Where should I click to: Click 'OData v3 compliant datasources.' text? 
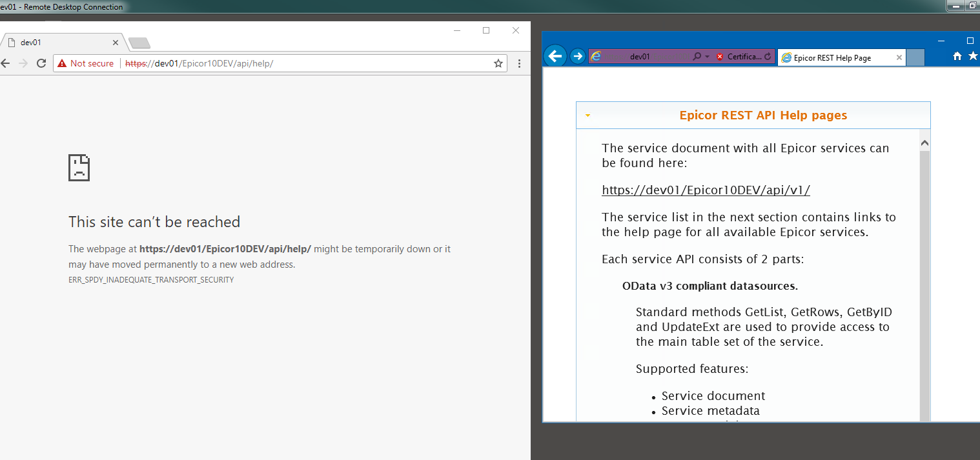710,286
